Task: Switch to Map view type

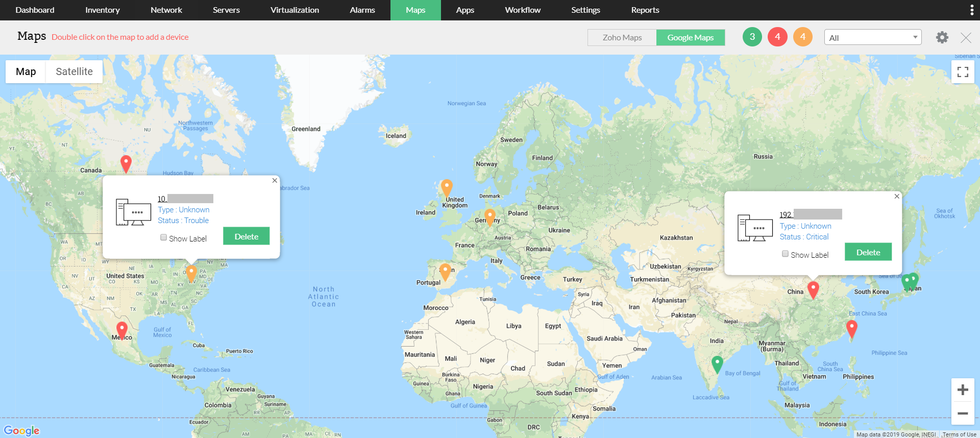Action: [26, 72]
